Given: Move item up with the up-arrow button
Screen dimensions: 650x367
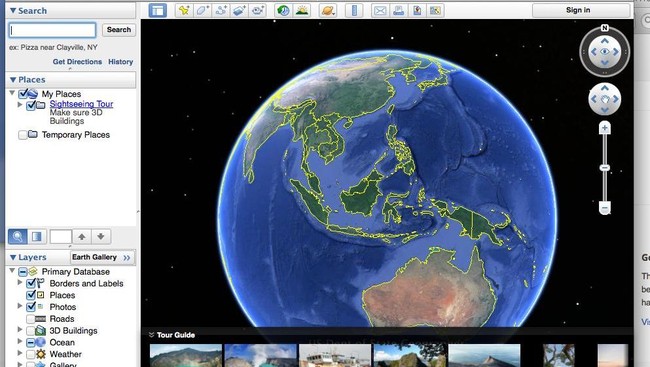Looking at the screenshot, I should [x=82, y=236].
